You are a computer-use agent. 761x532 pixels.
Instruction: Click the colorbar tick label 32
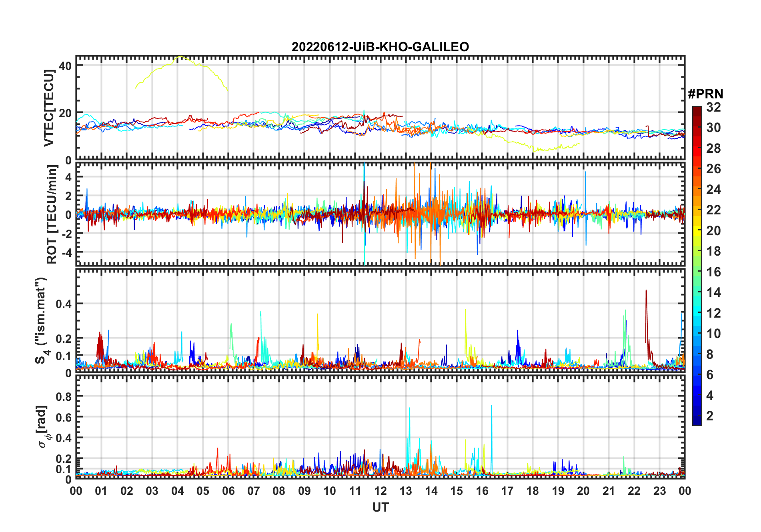click(x=713, y=107)
